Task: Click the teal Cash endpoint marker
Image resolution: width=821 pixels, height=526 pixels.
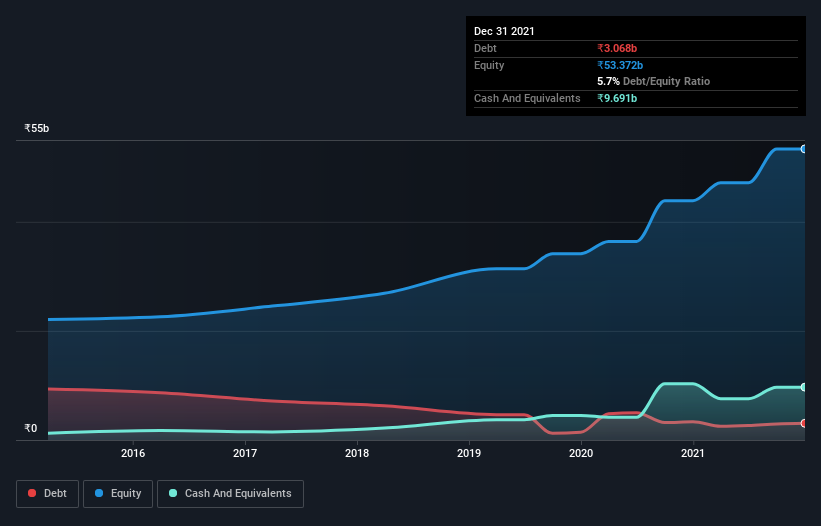Action: [804, 387]
